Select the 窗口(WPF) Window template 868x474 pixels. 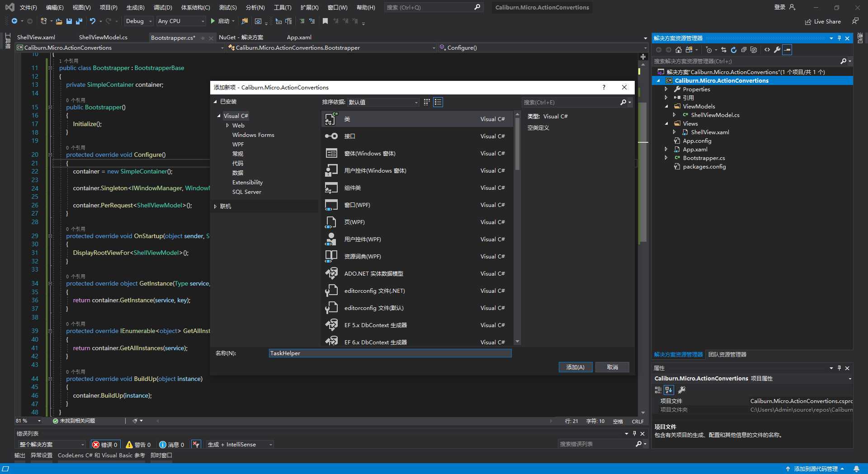pos(417,205)
